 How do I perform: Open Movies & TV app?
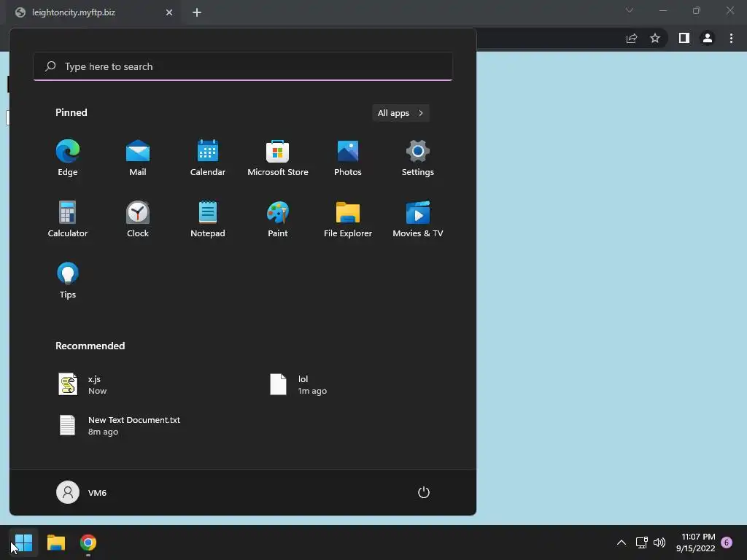point(418,219)
